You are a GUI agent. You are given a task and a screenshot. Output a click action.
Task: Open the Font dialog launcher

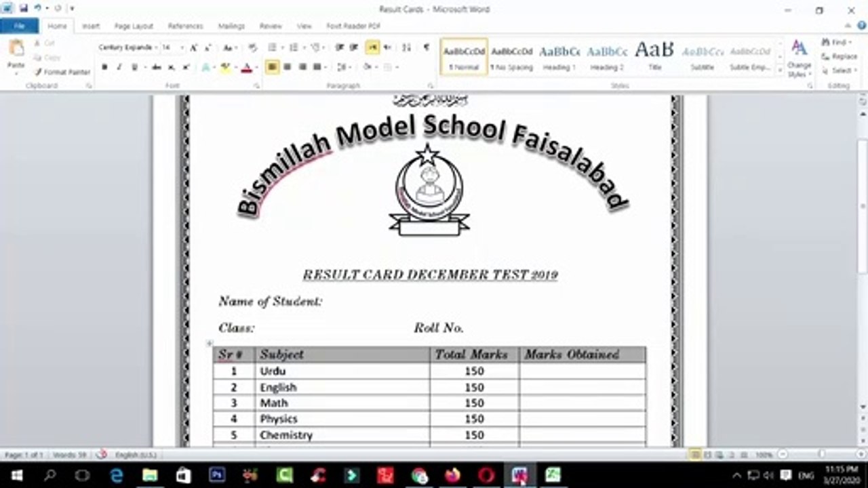pyautogui.click(x=256, y=86)
